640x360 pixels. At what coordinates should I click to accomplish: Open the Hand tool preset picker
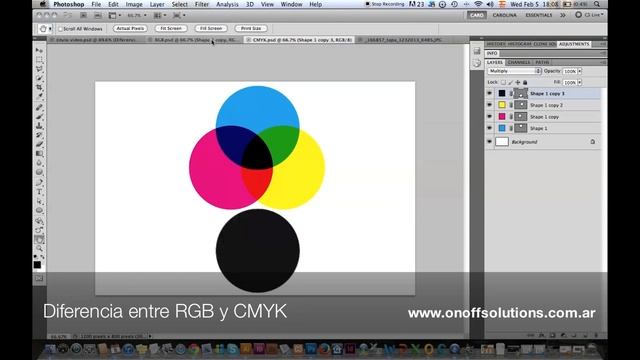[45, 29]
